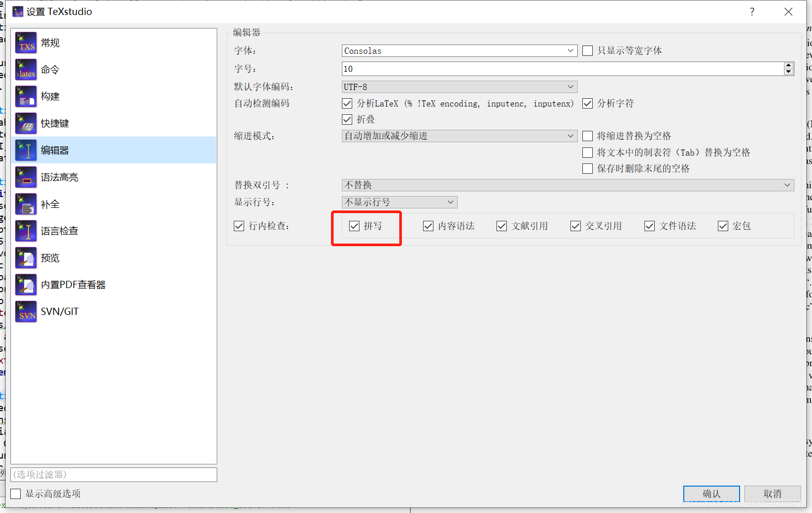The image size is (812, 513).
Task: Open the 语言检查 icon
Action: coord(26,231)
